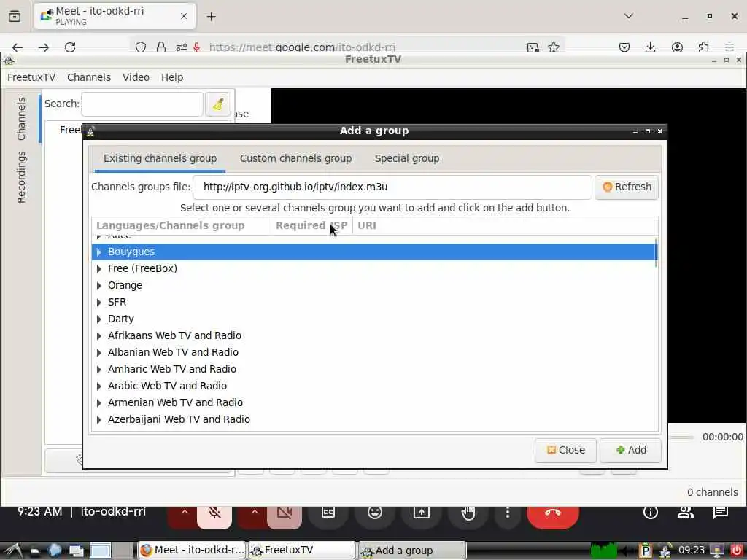Expand Amharic Web TV and Radio
Image resolution: width=747 pixels, height=560 pixels.
[x=99, y=369]
